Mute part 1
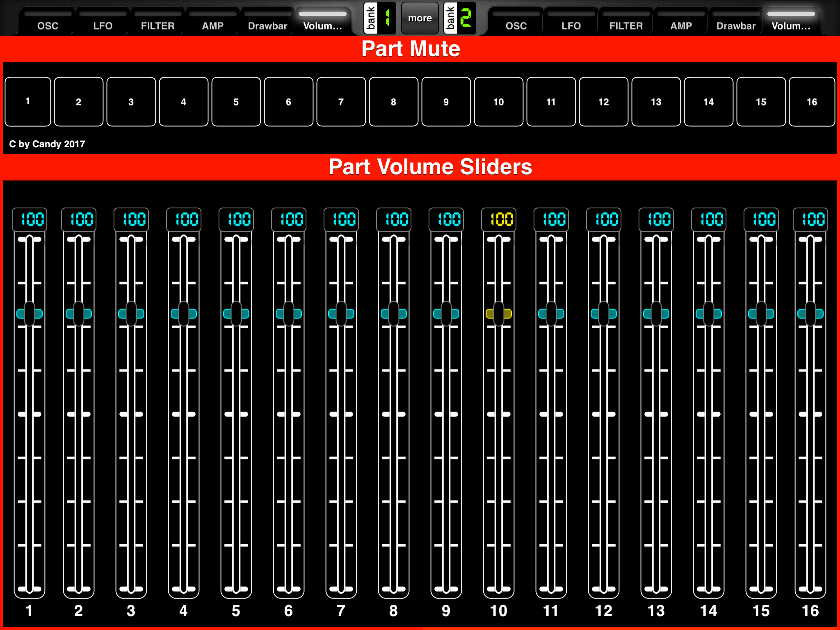840x630 pixels. [28, 102]
